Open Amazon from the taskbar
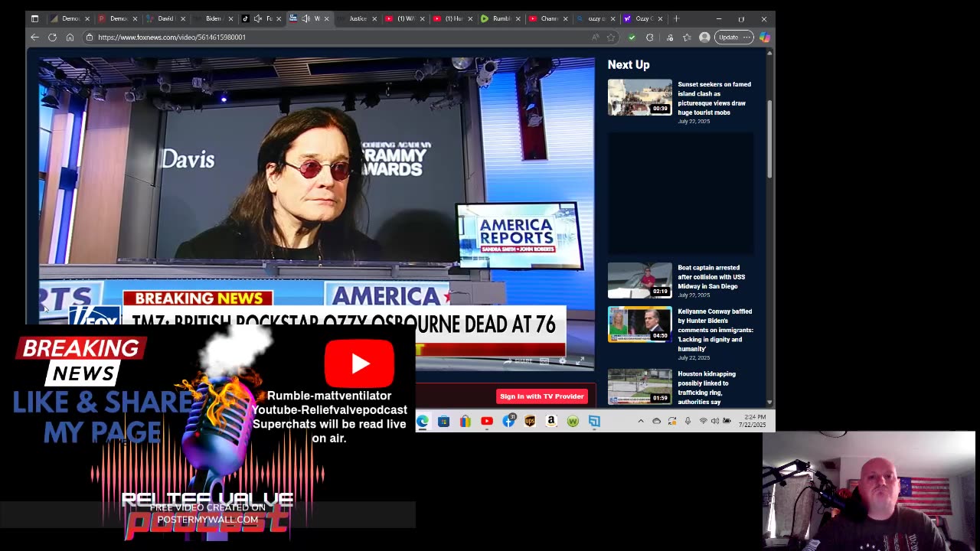This screenshot has height=551, width=980. point(551,421)
